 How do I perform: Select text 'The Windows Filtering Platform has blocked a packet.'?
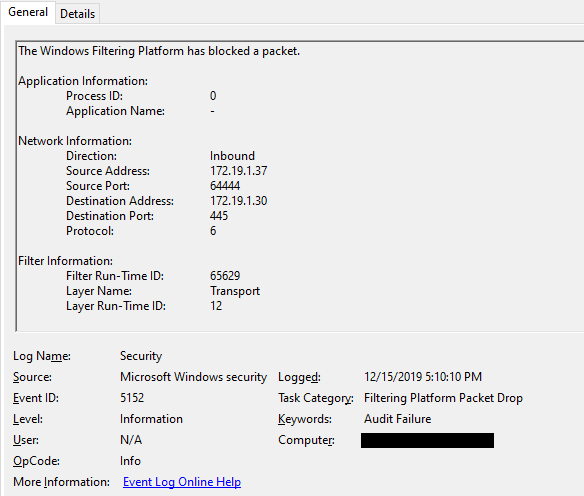pos(159,51)
